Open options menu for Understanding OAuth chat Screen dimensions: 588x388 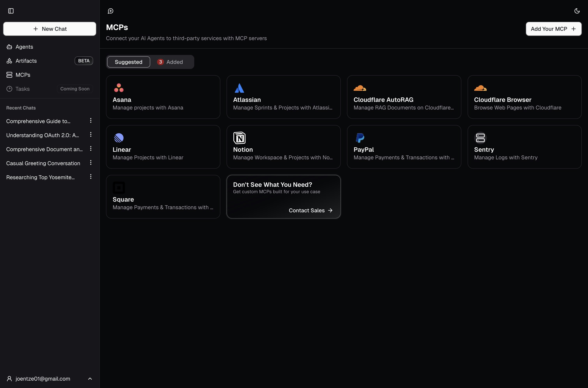tap(91, 134)
